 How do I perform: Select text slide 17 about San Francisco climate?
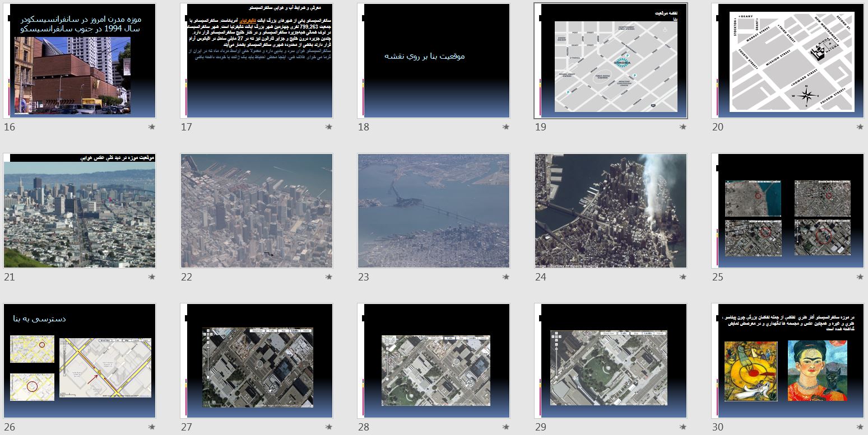coord(257,61)
